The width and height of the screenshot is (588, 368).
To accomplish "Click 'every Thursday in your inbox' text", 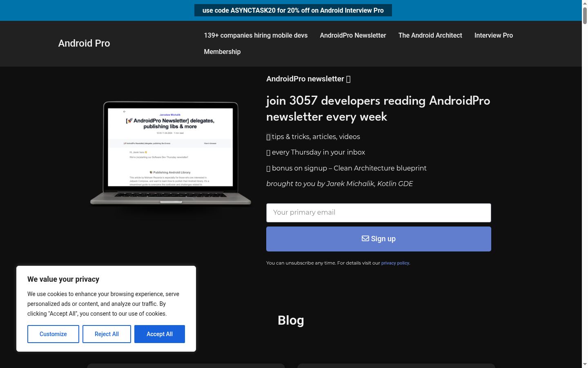I will point(318,153).
